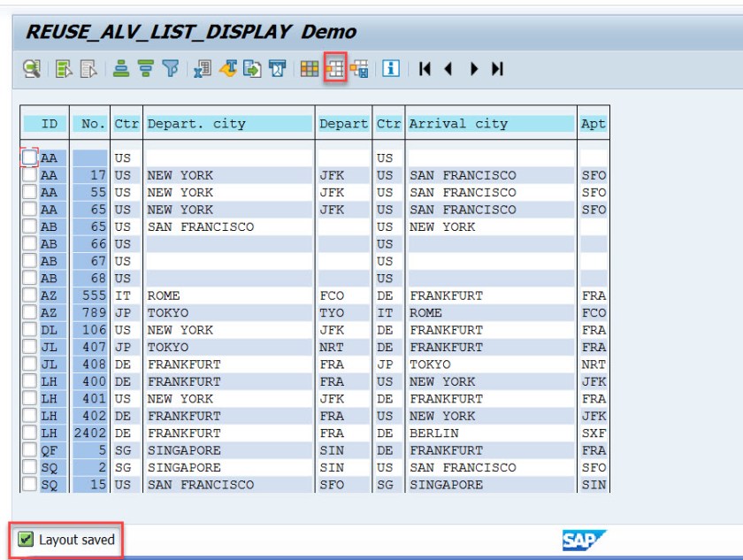
Task: Go to the previous page
Action: (x=448, y=69)
